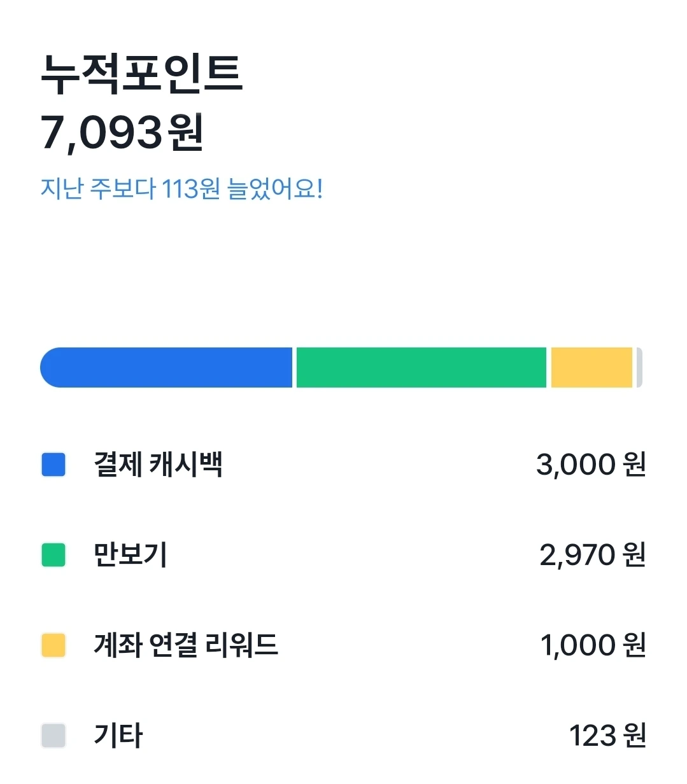Open the 계좌 연결 리워드 label
The height and width of the screenshot is (784, 687).
(x=186, y=645)
